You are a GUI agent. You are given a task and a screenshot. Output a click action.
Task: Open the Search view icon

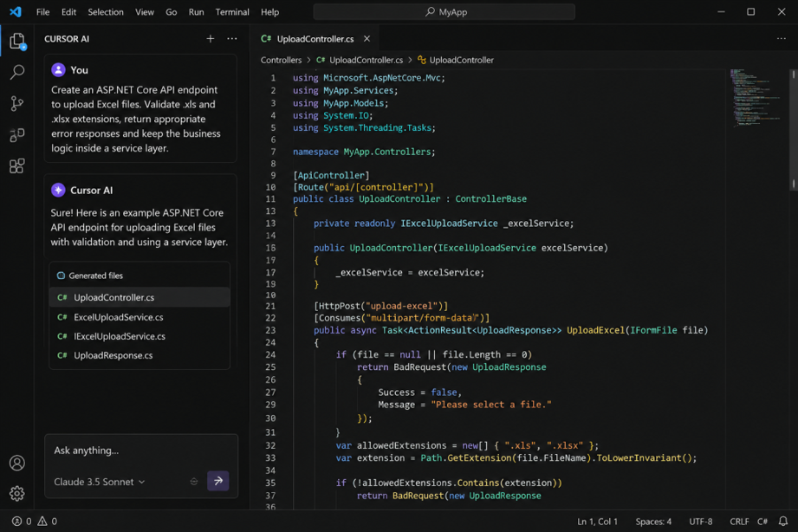click(17, 72)
